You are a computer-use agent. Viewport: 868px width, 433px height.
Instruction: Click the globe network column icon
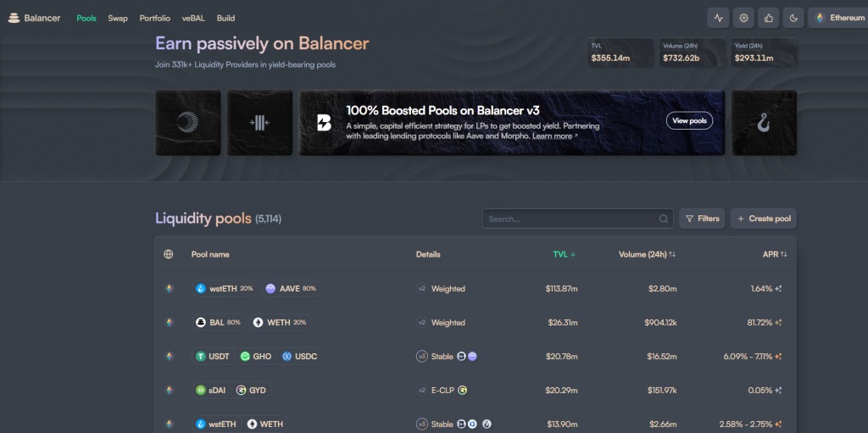[x=169, y=254]
